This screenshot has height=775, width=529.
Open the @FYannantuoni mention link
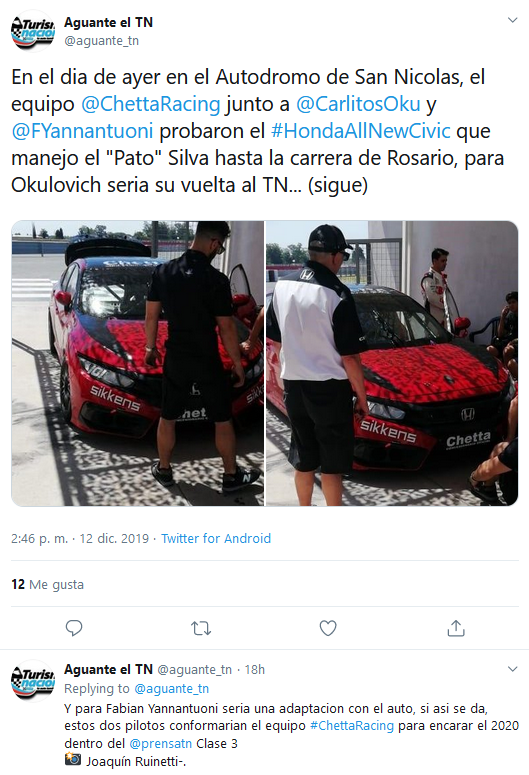coord(82,131)
